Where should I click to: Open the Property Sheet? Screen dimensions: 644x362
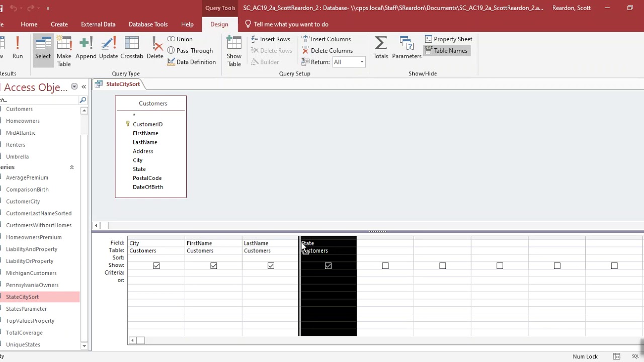point(448,39)
